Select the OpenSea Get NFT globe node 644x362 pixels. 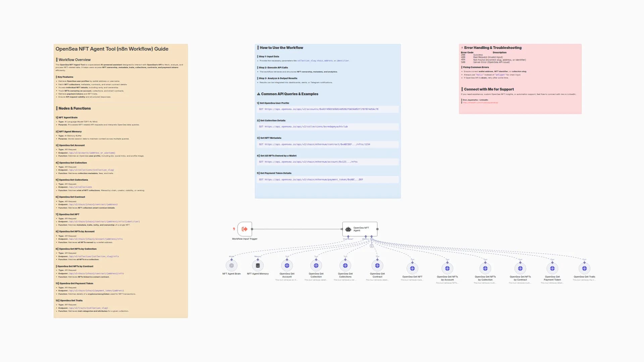coord(412,268)
